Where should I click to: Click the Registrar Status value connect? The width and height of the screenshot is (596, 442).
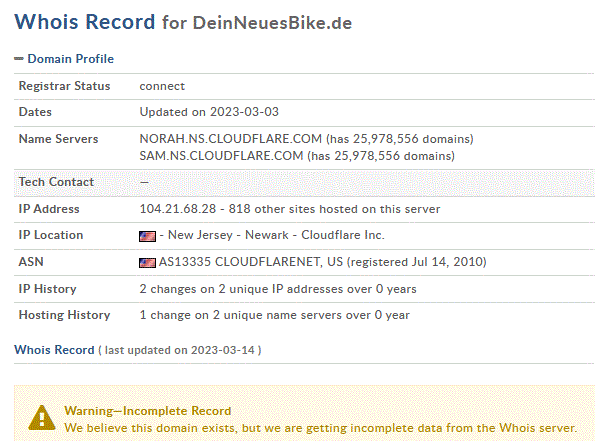click(x=162, y=86)
